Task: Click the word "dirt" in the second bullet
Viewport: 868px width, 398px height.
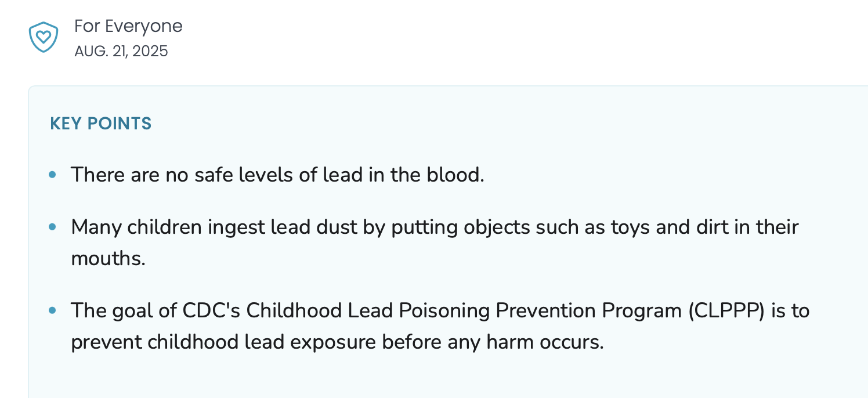Action: tap(717, 227)
